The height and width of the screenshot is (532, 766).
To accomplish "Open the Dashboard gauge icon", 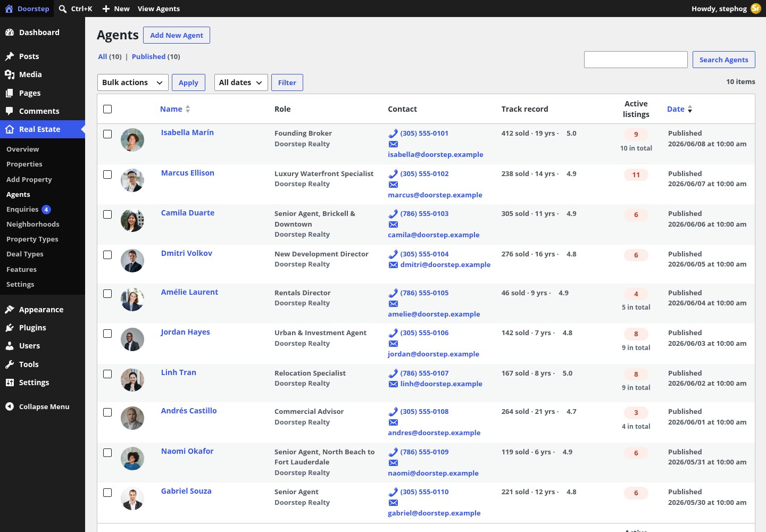I will click(x=10, y=32).
